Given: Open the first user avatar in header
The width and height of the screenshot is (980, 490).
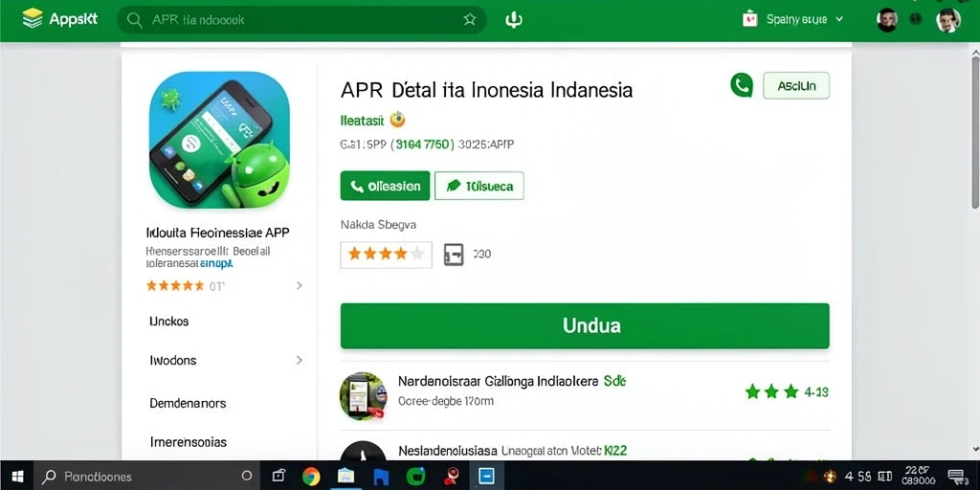Looking at the screenshot, I should coord(887,20).
